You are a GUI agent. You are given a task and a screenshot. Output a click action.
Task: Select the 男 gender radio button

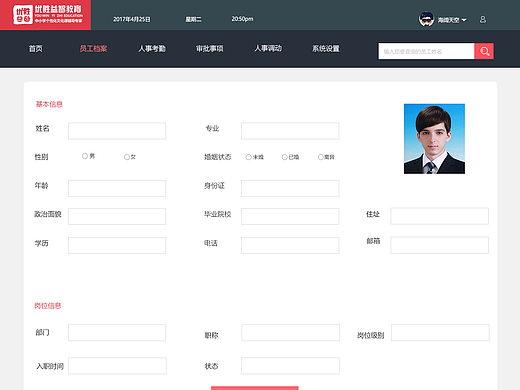coord(85,156)
